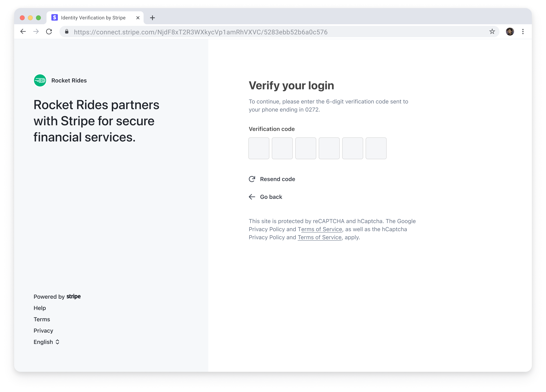Reload the current page
Screen dimensions: 546x392
click(x=49, y=32)
